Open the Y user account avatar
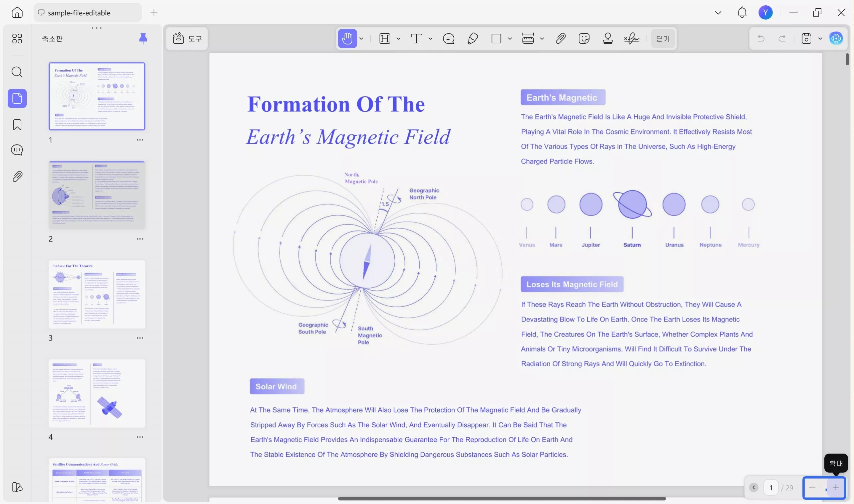854x504 pixels. [765, 13]
